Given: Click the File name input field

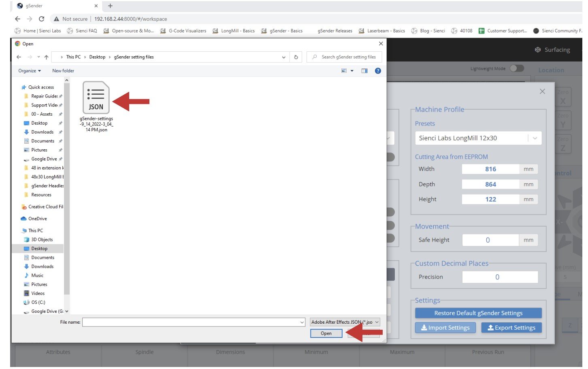Looking at the screenshot, I should point(194,322).
